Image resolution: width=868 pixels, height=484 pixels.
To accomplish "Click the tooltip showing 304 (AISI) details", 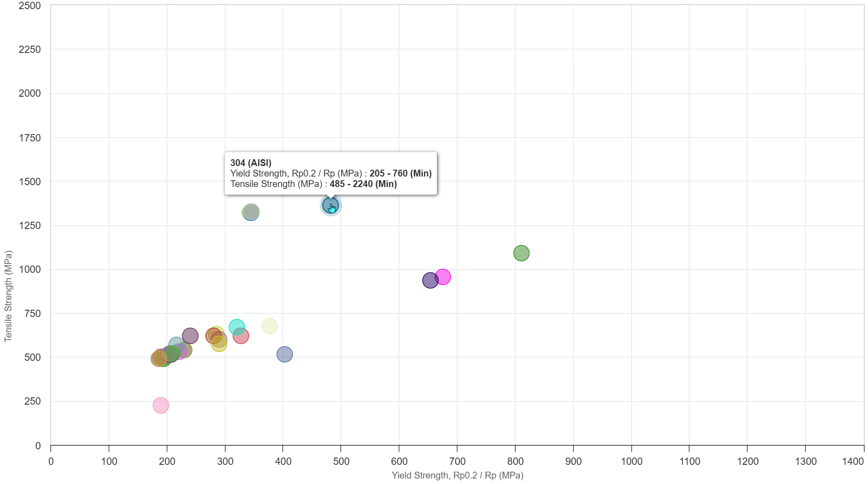I will click(331, 172).
